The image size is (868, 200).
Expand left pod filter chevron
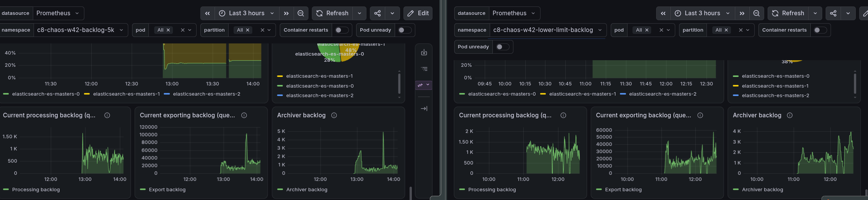pyautogui.click(x=190, y=30)
